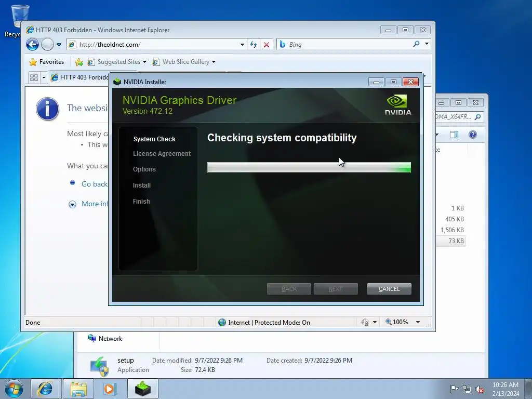Click the IE Back arrow button
Screen dimensions: 532x399
(x=33, y=45)
